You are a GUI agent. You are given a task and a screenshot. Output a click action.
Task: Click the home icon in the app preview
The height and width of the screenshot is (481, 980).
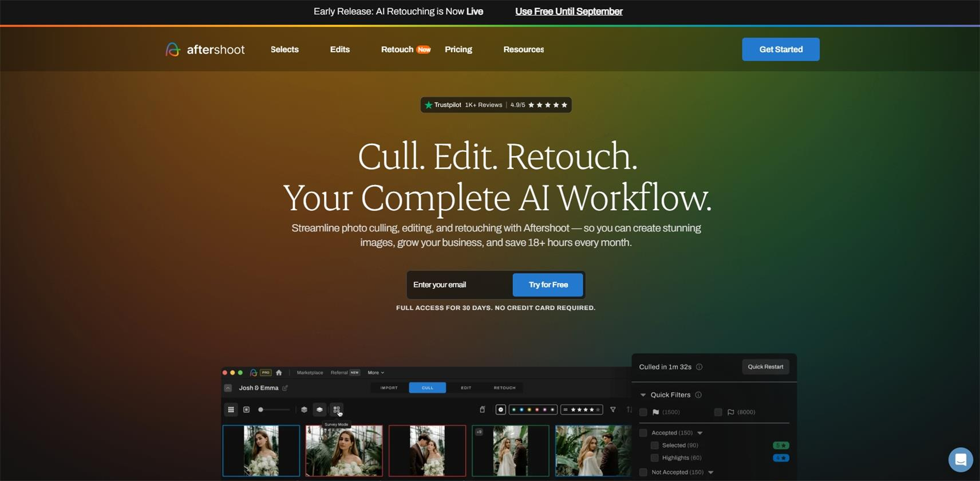[279, 373]
